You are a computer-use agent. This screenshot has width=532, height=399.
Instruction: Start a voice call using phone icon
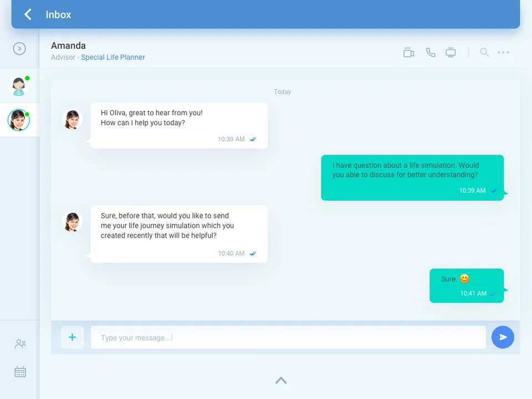pyautogui.click(x=431, y=53)
